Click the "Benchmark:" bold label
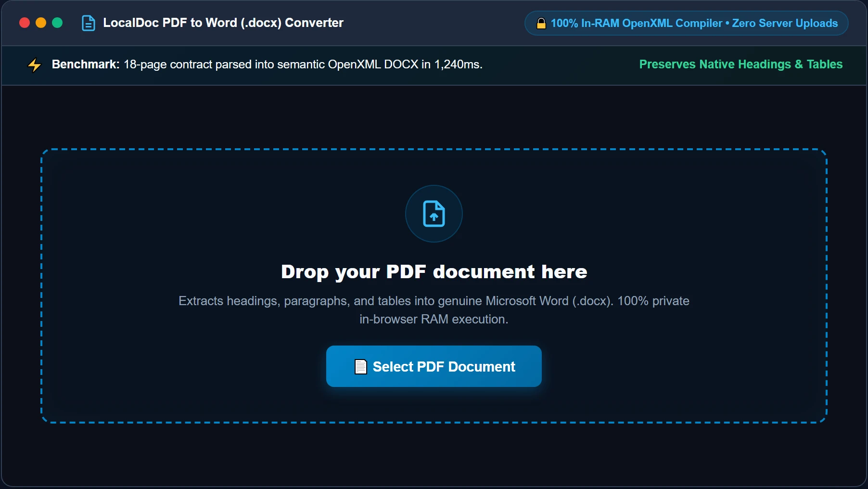This screenshot has width=868, height=489. coord(86,64)
